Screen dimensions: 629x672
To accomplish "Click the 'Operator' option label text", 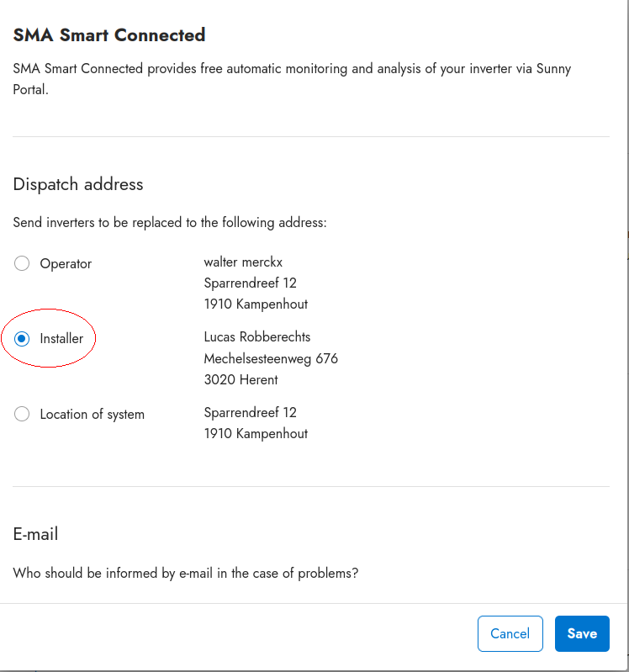I will [x=66, y=263].
